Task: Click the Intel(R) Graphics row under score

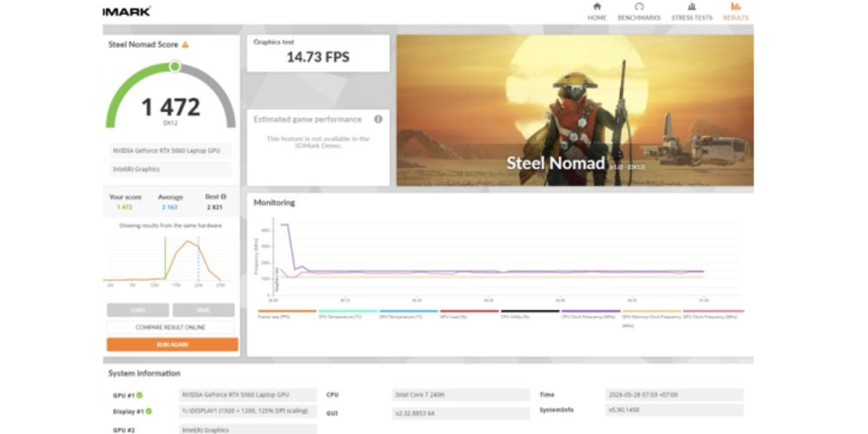Action: click(170, 169)
